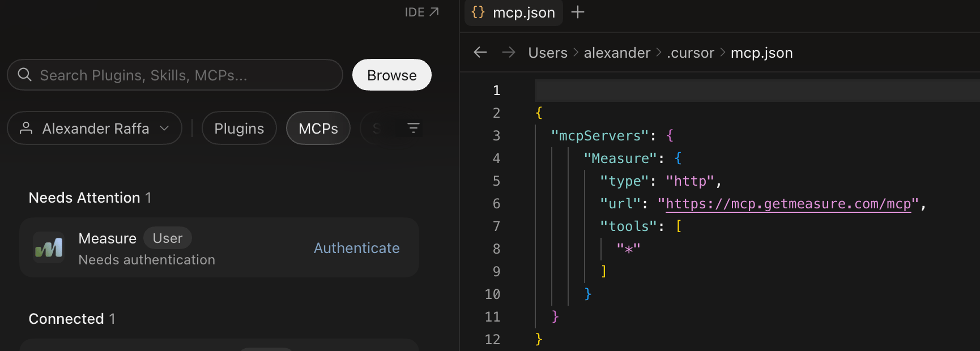This screenshot has height=351, width=980.
Task: Click the Measure server name
Action: tap(108, 238)
